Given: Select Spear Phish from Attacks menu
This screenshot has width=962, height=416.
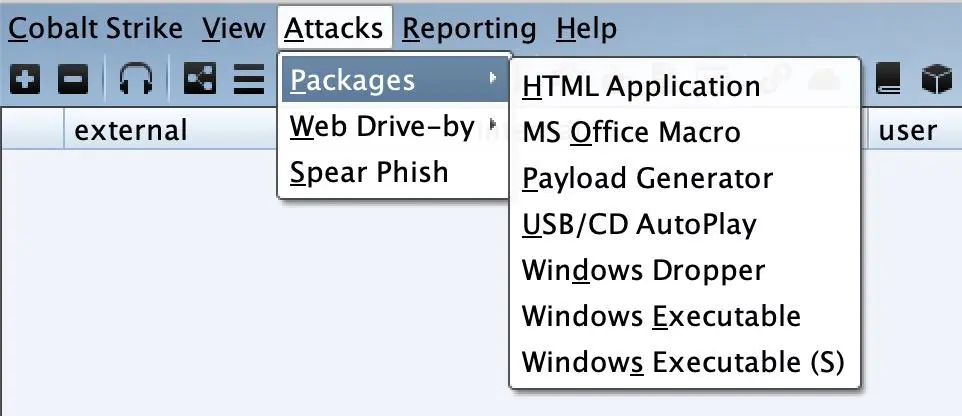Looking at the screenshot, I should click(x=369, y=172).
